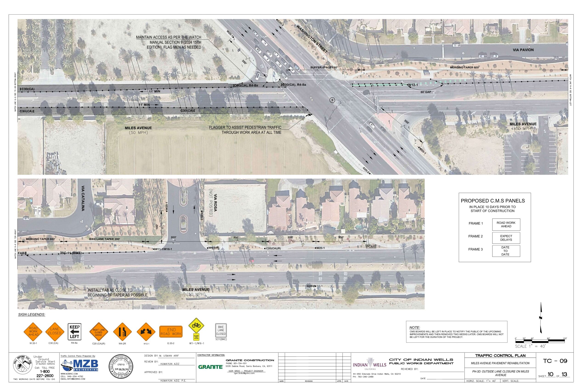Select the End Road Work G20-2 sign
The image size is (588, 392).
(171, 332)
